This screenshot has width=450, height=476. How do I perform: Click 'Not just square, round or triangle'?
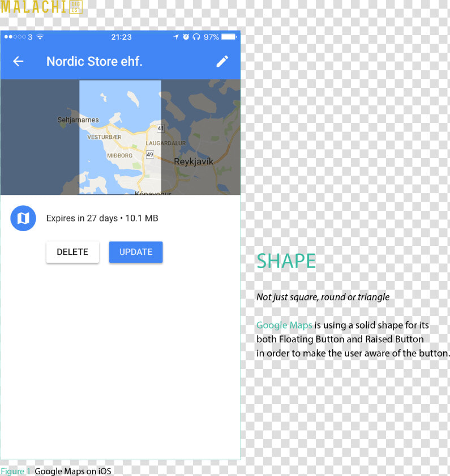coord(323,297)
